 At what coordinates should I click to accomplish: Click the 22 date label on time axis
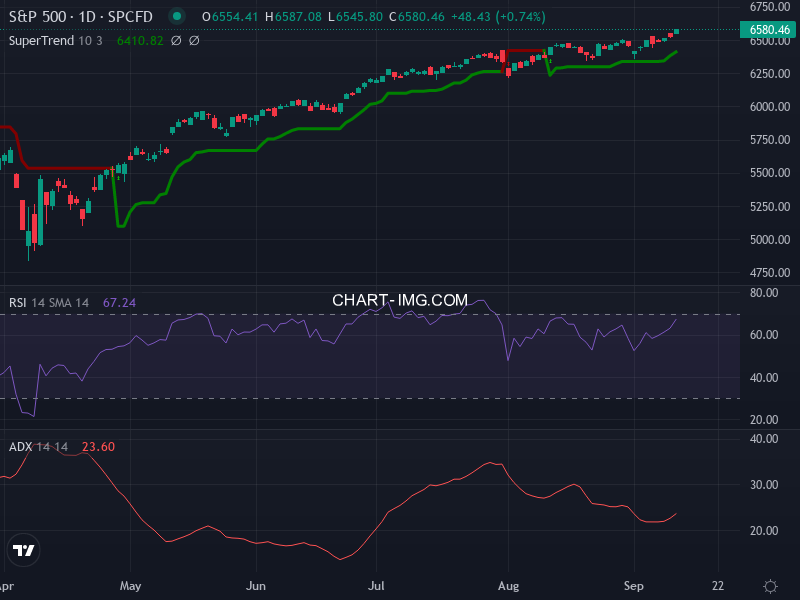coord(718,586)
